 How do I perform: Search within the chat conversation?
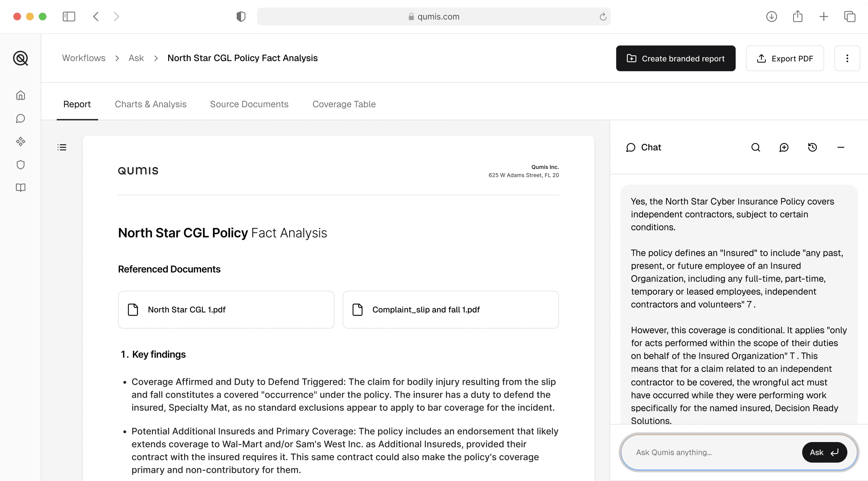point(755,147)
